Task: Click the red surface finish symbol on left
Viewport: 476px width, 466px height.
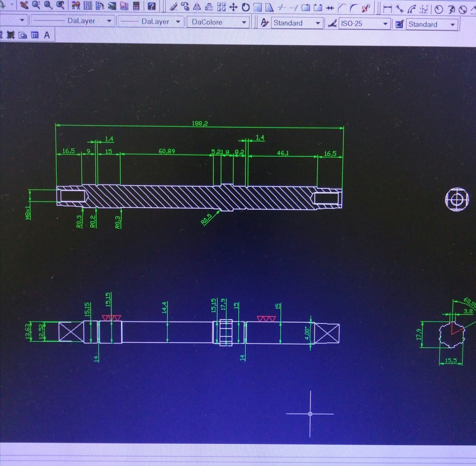Action: click(x=112, y=318)
